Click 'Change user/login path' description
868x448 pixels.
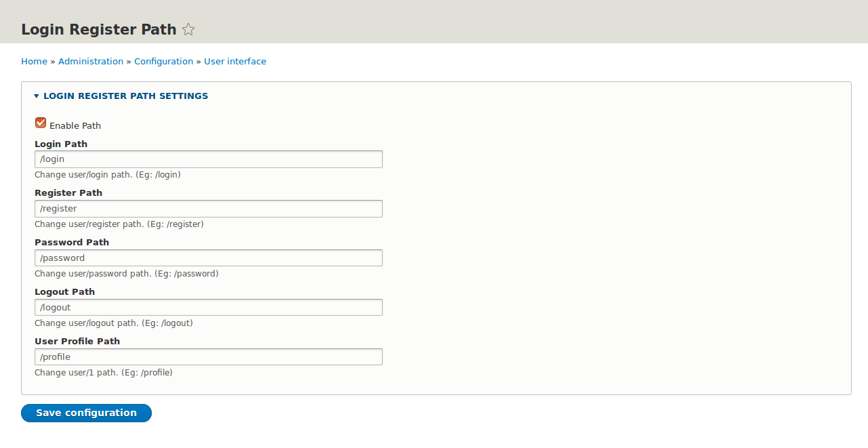point(108,175)
